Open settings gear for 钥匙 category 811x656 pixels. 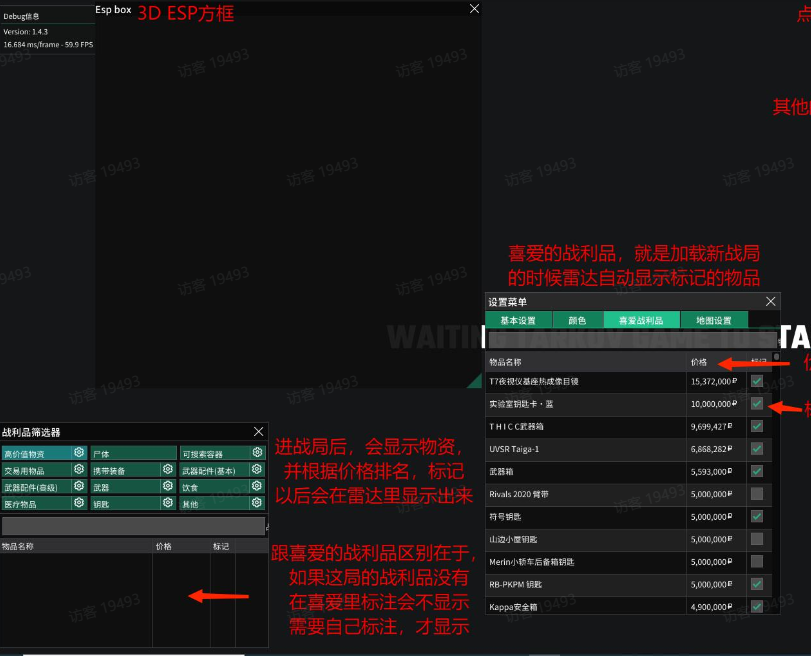[x=168, y=502]
